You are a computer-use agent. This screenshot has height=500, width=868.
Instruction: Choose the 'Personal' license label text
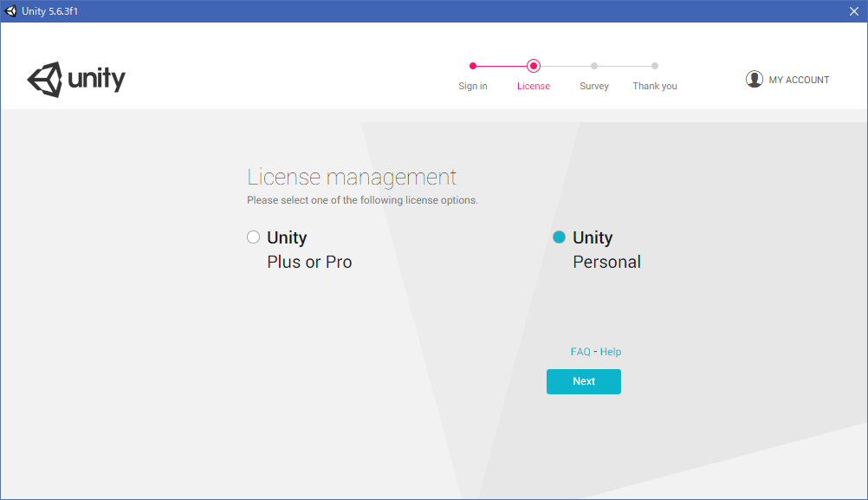606,262
